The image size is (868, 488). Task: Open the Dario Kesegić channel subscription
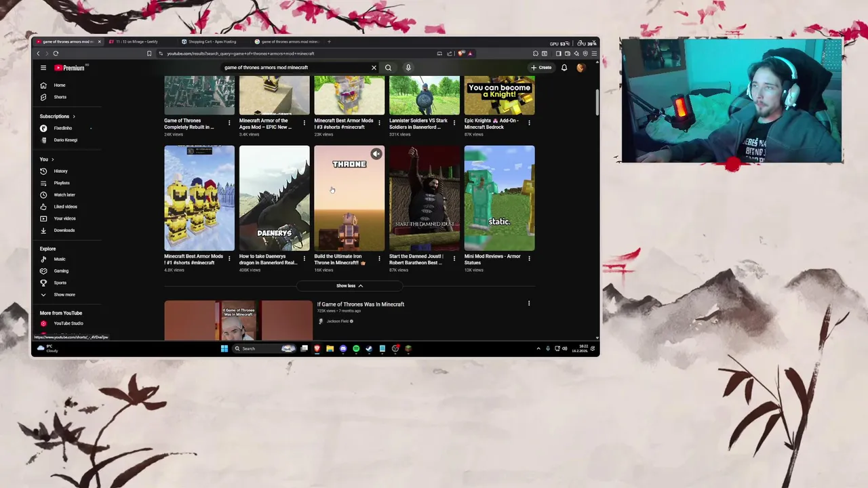[65, 140]
